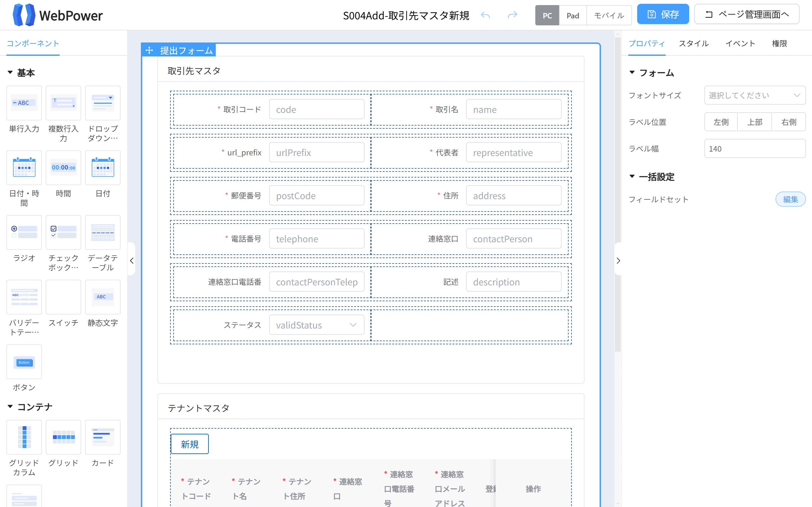
Task: Click the フィールドセット 編集 button
Action: click(790, 199)
